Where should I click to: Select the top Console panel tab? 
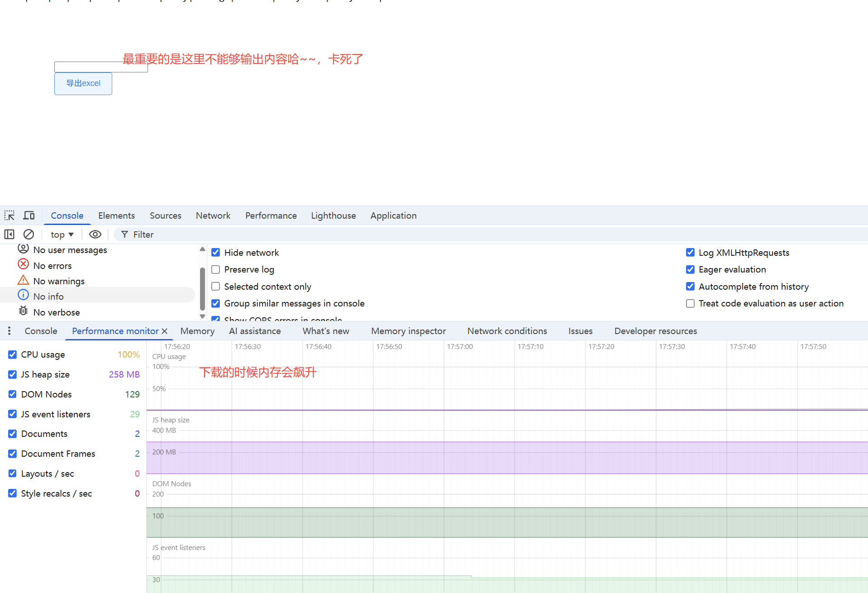pyautogui.click(x=67, y=215)
